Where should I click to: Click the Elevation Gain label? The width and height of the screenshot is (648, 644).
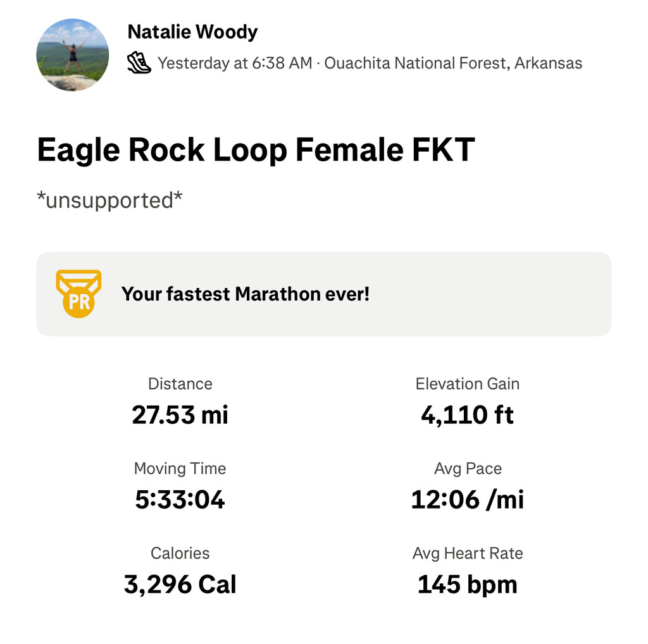coord(468,384)
